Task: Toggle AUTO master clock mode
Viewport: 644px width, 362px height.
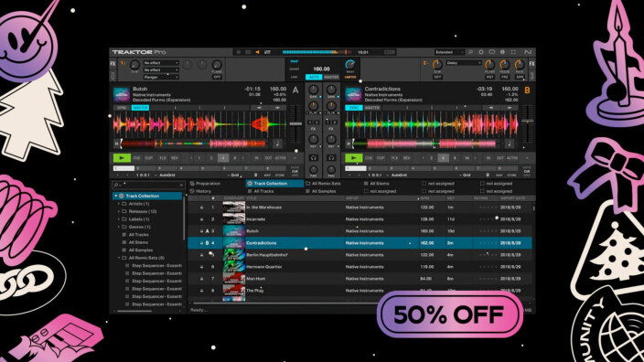Action: (314, 77)
